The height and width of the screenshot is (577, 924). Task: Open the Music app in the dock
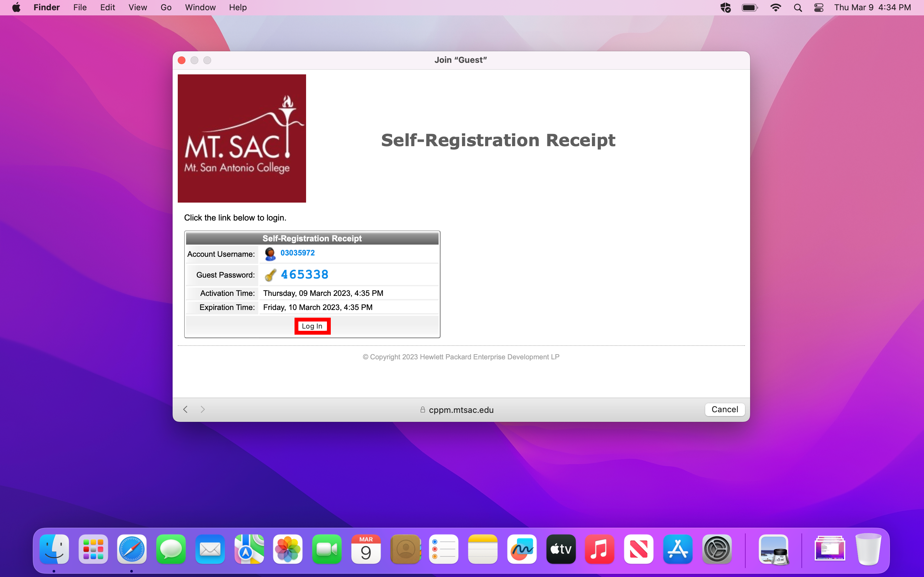pos(599,549)
